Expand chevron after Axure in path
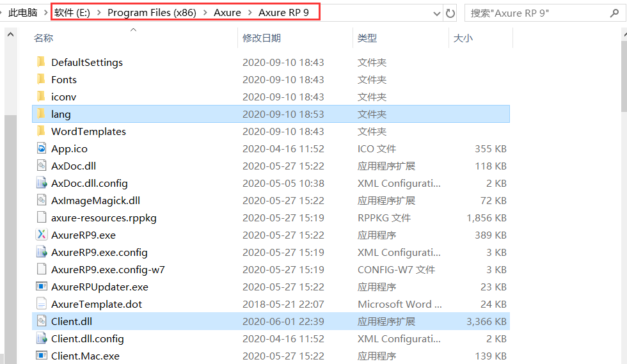627x364 pixels. pyautogui.click(x=250, y=13)
